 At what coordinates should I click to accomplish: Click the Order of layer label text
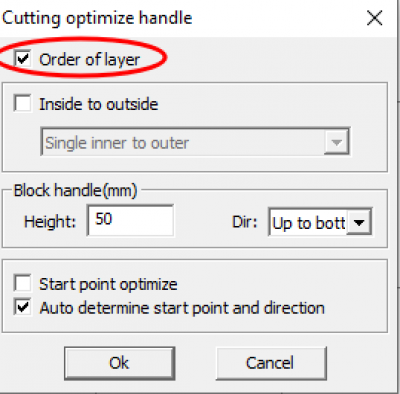(x=89, y=60)
